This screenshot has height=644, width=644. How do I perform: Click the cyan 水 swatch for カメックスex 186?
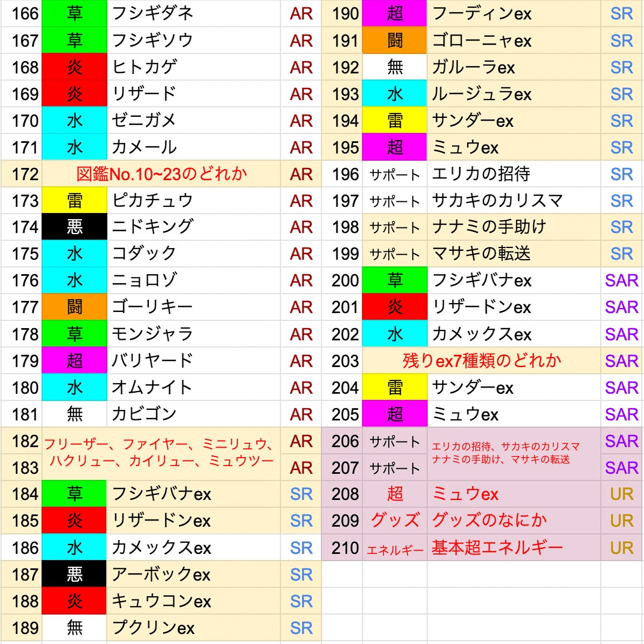[74, 547]
